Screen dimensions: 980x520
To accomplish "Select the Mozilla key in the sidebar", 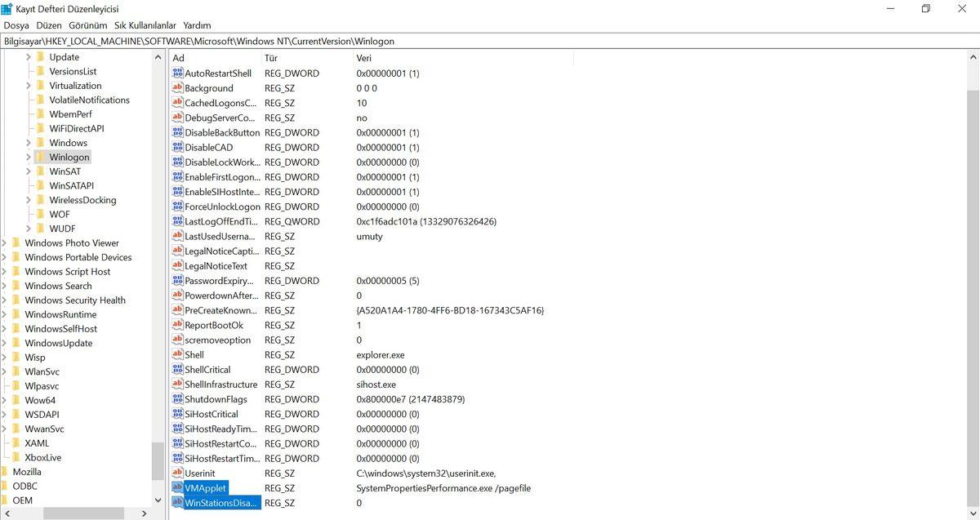I will (26, 471).
